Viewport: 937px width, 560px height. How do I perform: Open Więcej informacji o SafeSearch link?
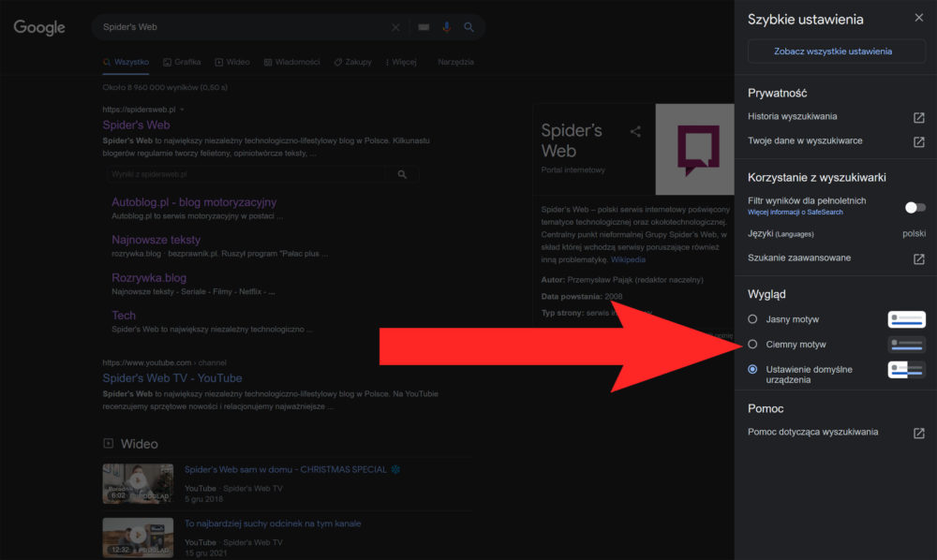point(795,213)
